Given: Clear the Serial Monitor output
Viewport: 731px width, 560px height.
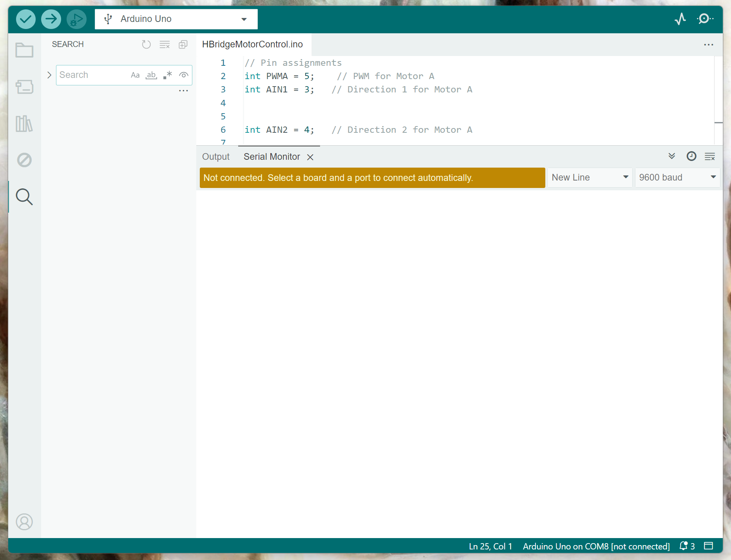Looking at the screenshot, I should pyautogui.click(x=710, y=156).
